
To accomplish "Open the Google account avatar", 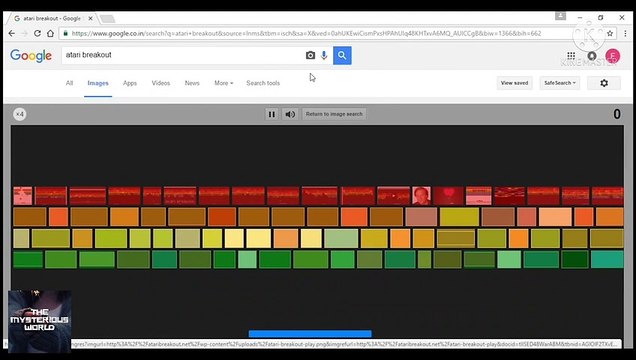I will pos(612,56).
